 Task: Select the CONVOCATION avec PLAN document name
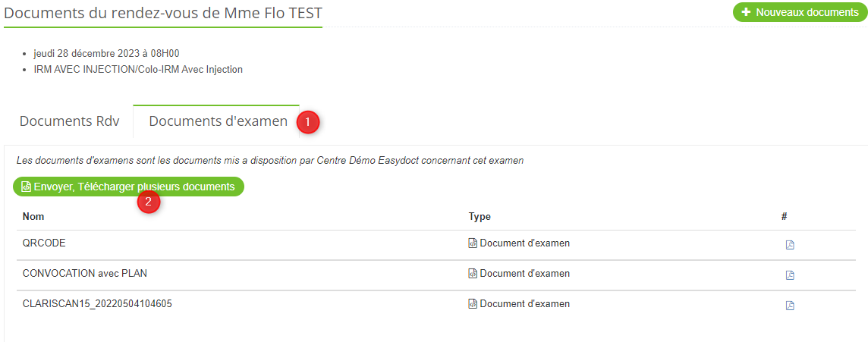[85, 274]
